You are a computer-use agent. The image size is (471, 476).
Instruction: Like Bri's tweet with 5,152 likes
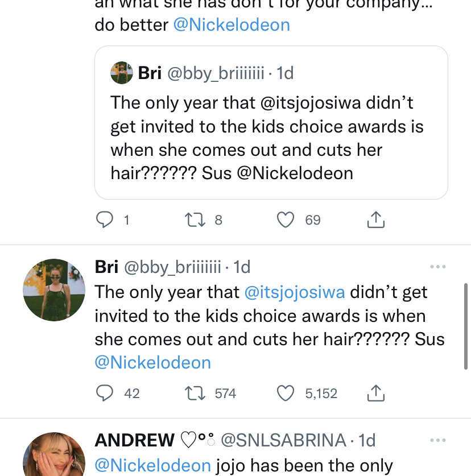[285, 393]
